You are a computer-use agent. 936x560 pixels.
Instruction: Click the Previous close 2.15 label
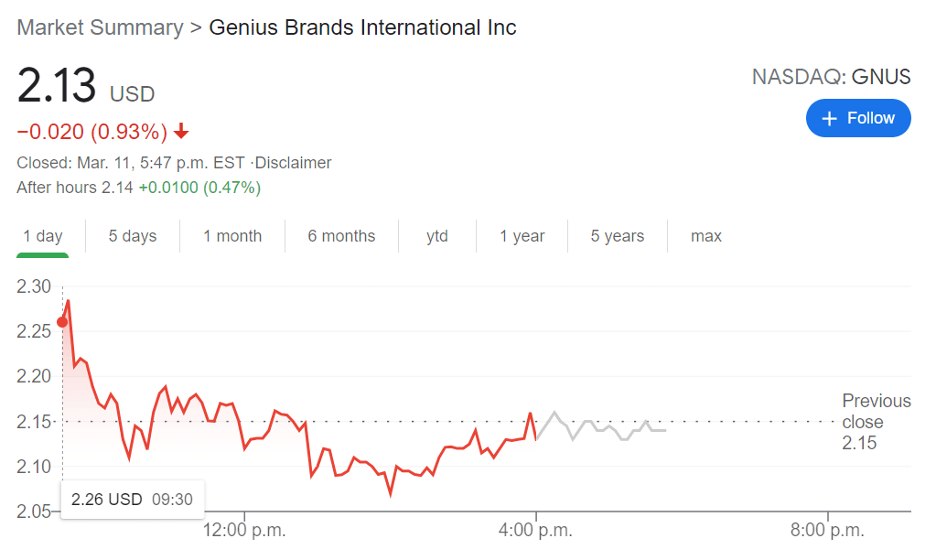point(876,422)
